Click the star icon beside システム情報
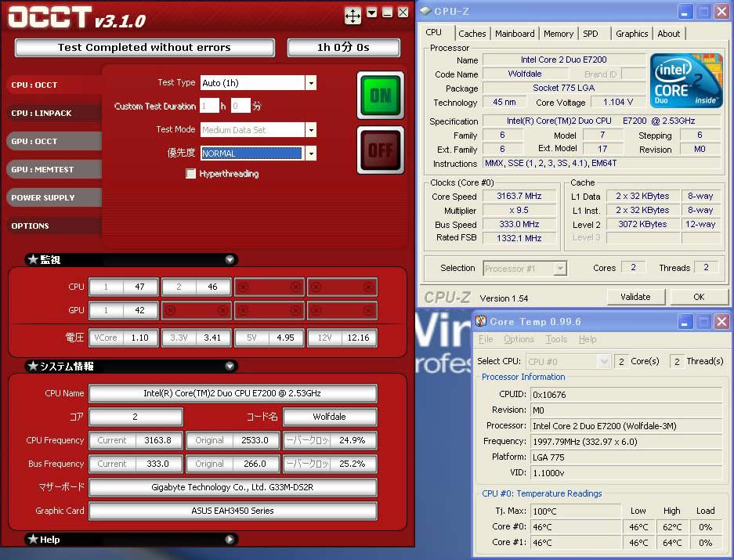 (x=33, y=366)
